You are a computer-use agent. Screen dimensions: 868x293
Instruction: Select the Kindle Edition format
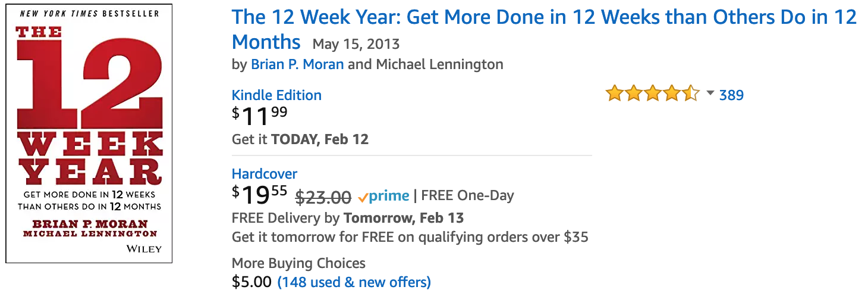pos(276,95)
